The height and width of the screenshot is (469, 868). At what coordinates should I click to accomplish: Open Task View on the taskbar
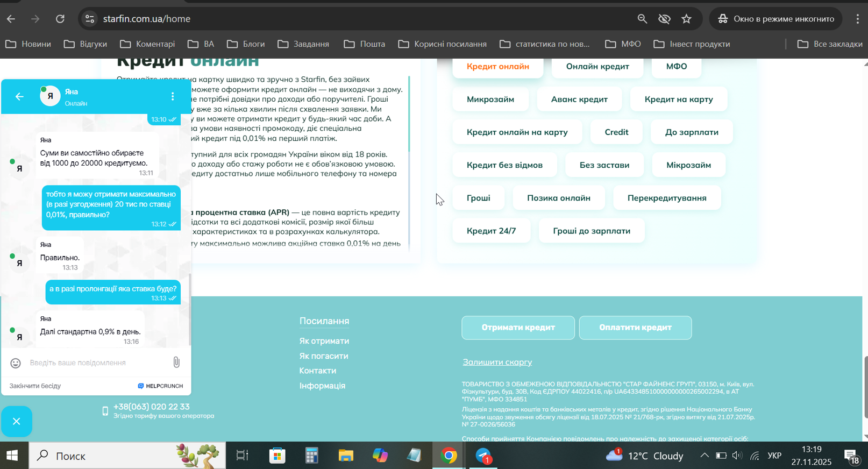242,456
